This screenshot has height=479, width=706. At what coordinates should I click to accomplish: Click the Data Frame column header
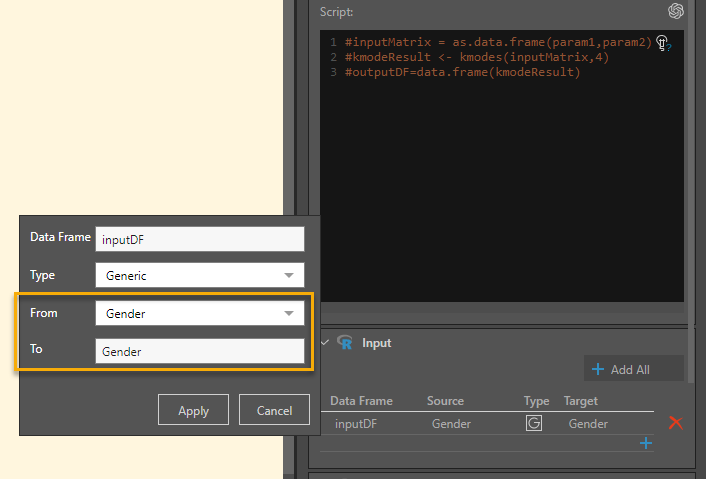click(x=362, y=401)
